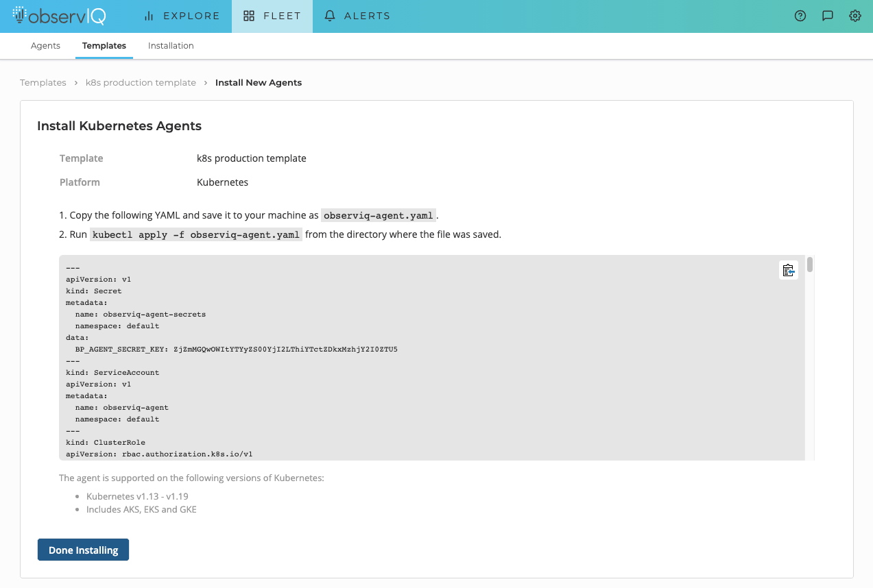
Task: Switch to the Templates tab
Action: [104, 46]
